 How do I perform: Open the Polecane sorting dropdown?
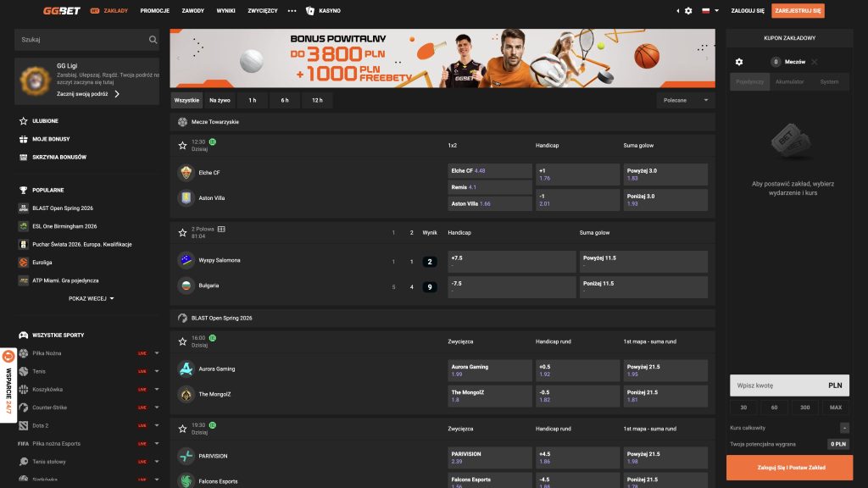685,100
